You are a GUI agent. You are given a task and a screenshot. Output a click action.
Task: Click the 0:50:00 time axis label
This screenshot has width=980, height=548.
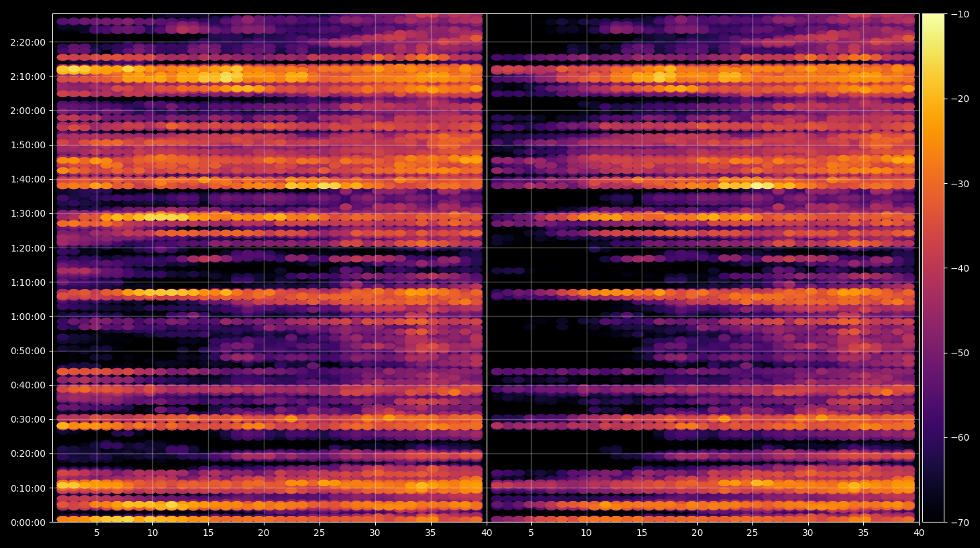[28, 351]
